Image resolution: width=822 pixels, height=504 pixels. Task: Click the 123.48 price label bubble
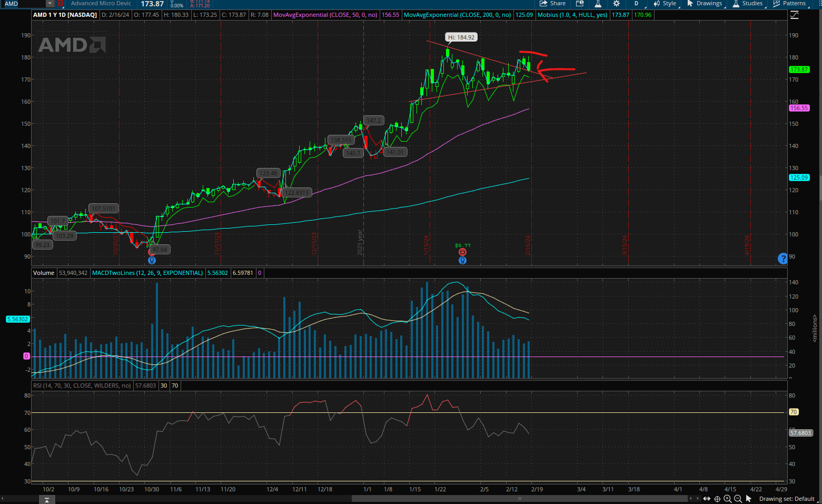click(x=268, y=173)
